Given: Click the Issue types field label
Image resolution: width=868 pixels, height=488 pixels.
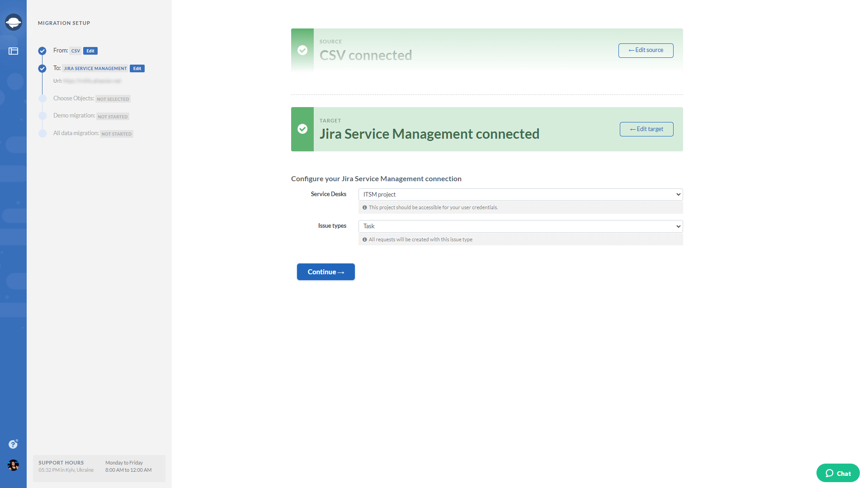Looking at the screenshot, I should [332, 226].
